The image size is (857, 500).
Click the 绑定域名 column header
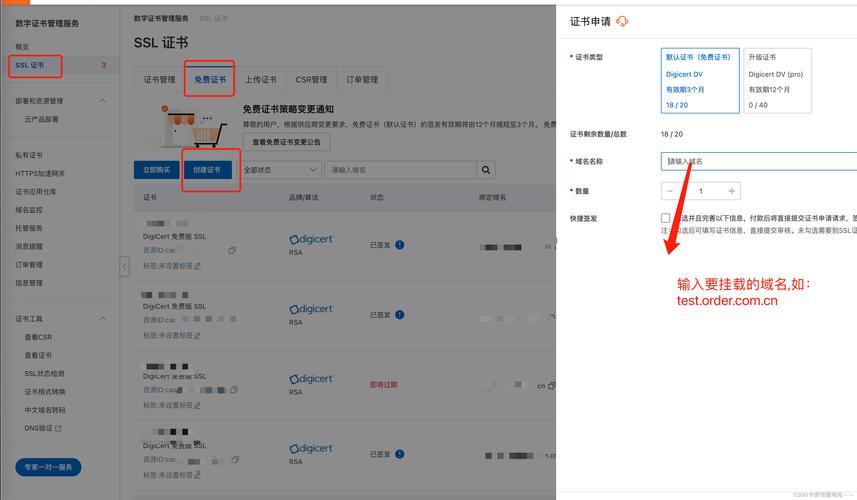click(492, 197)
